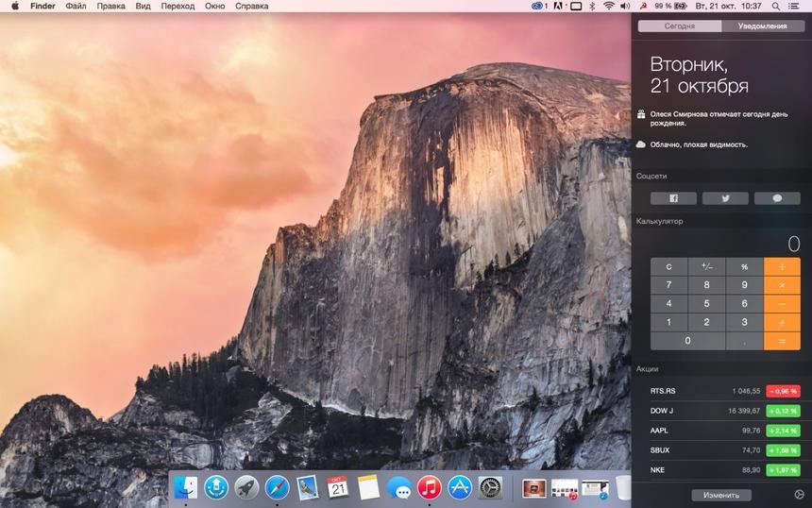Open the Wi-Fi status menu
812x508 pixels.
[609, 6]
